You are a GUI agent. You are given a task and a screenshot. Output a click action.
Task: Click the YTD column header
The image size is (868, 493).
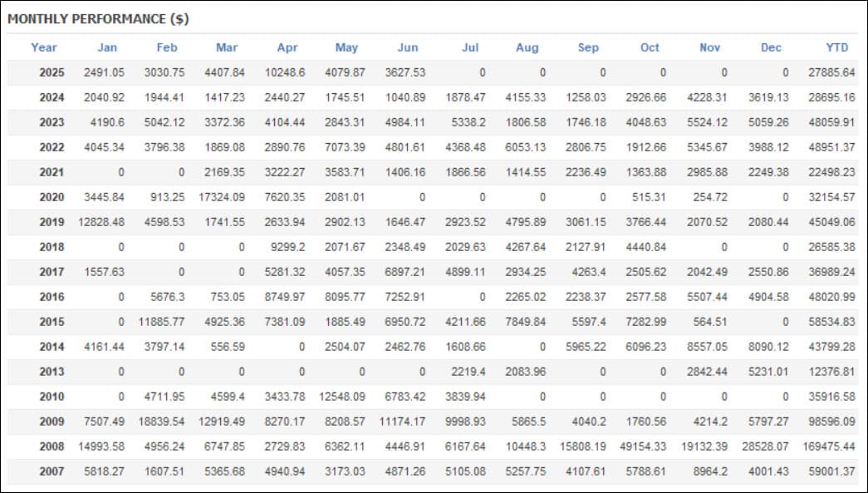(837, 47)
